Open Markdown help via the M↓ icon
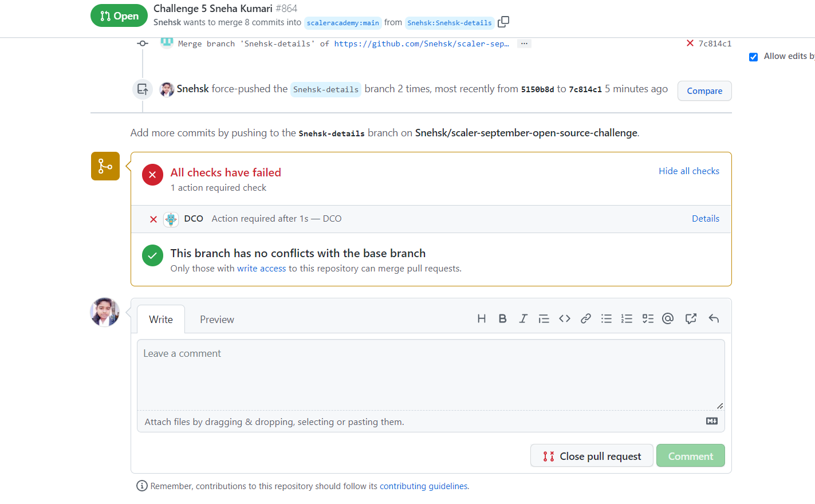Screen dimensions: 815x504 point(711,421)
